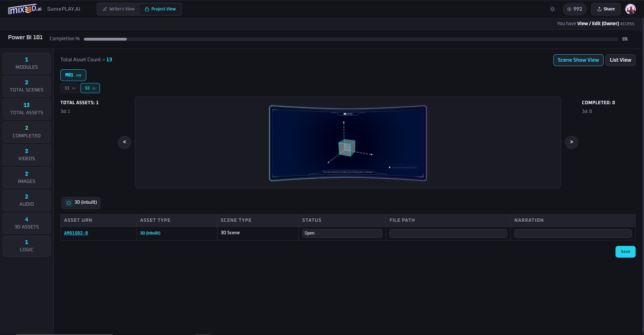Click the Completion % progress bar
644x335 pixels.
point(351,39)
